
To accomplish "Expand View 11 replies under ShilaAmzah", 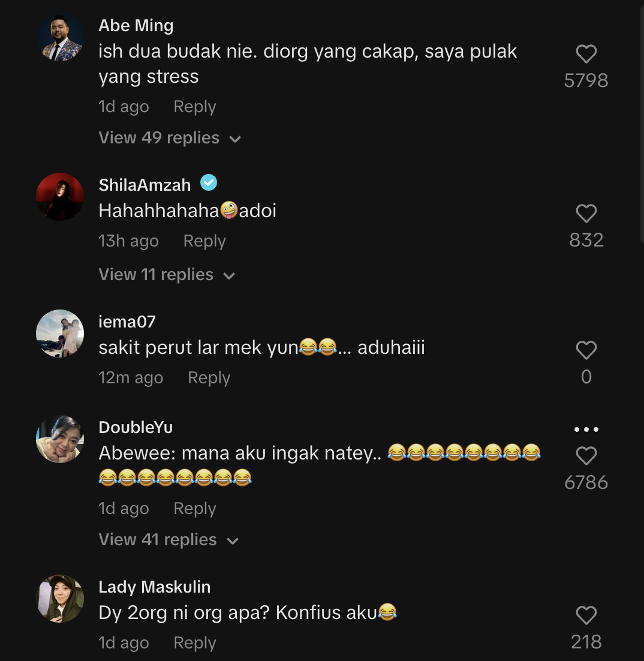I will 167,275.
